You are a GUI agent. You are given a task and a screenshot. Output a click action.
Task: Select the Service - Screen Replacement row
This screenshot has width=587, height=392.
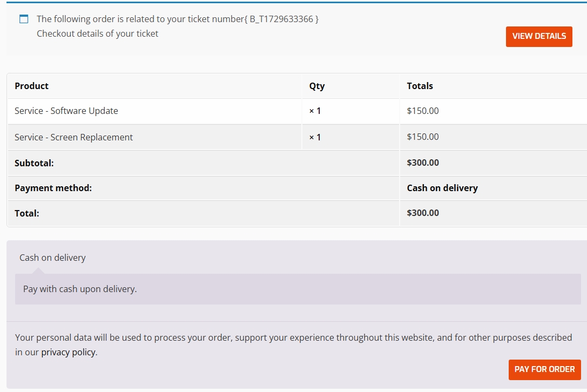(x=297, y=137)
